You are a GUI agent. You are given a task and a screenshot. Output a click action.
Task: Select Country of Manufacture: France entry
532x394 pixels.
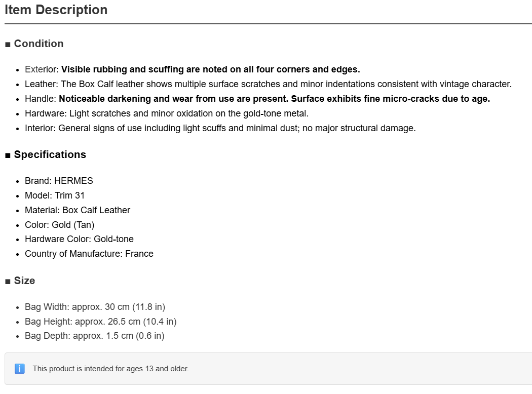coord(89,254)
